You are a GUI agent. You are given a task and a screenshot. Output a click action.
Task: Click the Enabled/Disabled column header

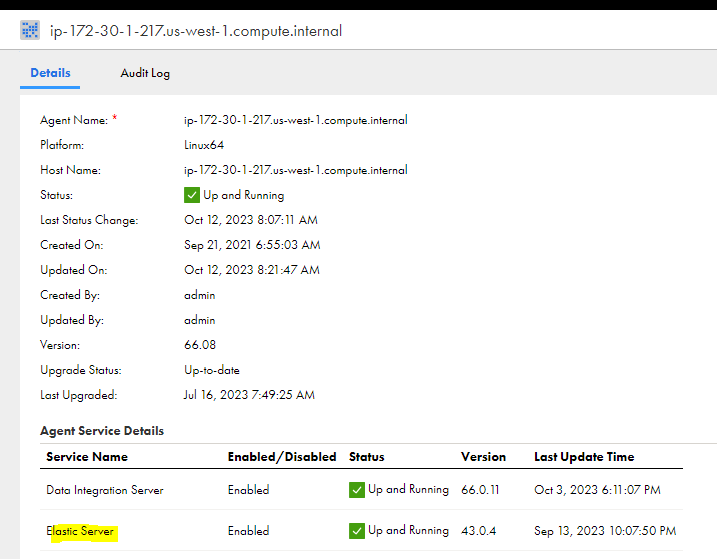click(282, 457)
